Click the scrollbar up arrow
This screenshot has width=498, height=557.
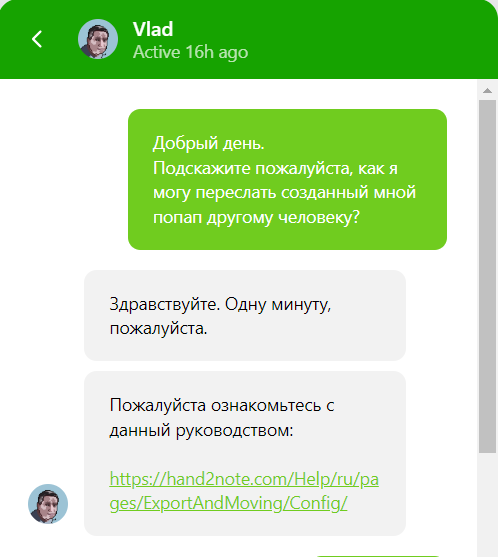tap(487, 91)
